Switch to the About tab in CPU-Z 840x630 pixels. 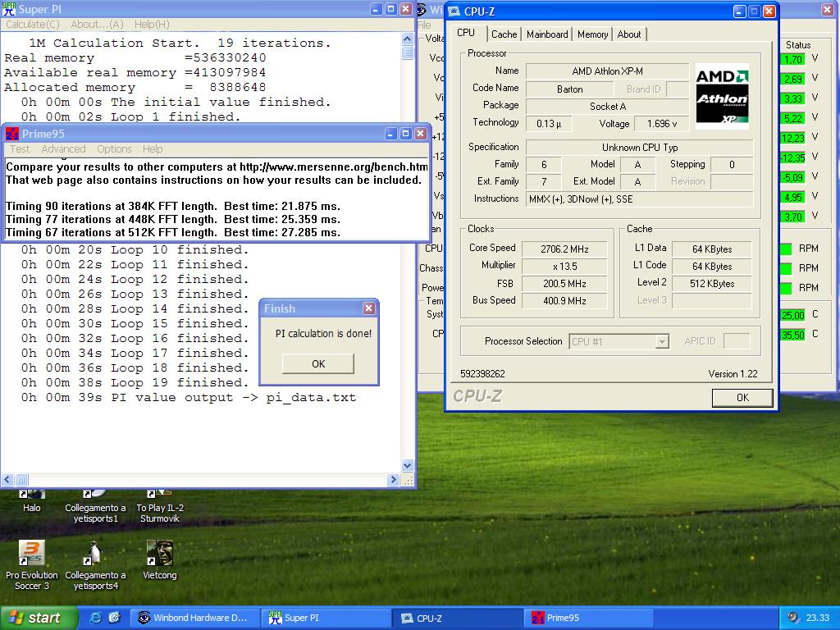[x=629, y=34]
